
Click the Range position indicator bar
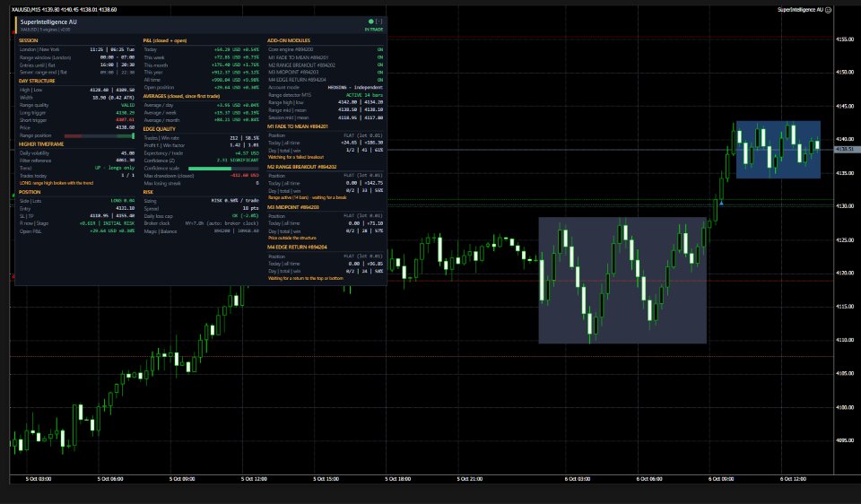[100, 135]
